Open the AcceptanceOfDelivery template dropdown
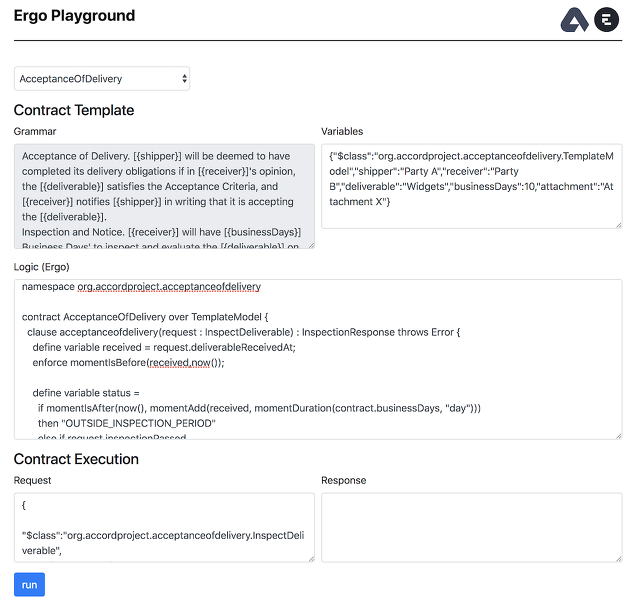Screen dimensions: 630x601 pos(102,79)
